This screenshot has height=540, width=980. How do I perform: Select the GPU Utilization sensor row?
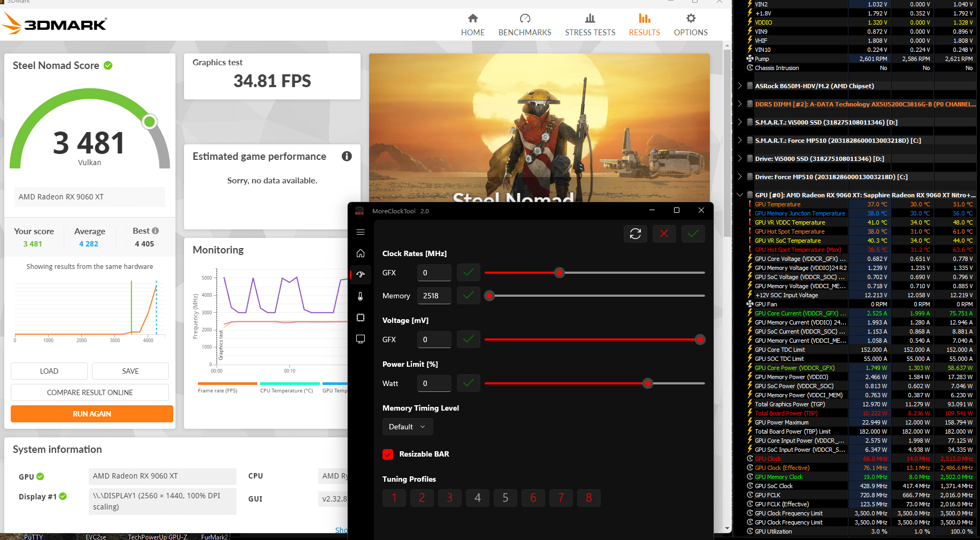click(x=861, y=531)
